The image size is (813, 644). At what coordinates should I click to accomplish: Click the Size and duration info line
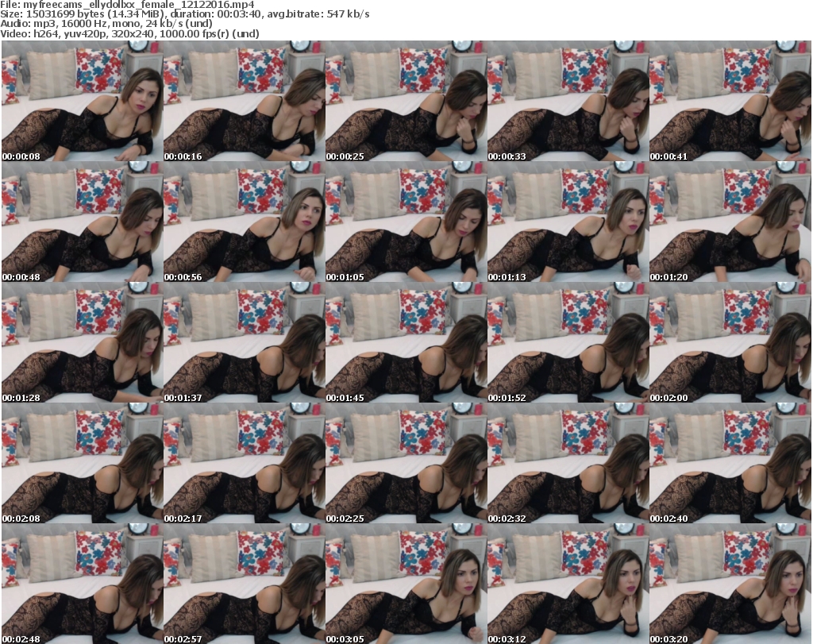184,14
